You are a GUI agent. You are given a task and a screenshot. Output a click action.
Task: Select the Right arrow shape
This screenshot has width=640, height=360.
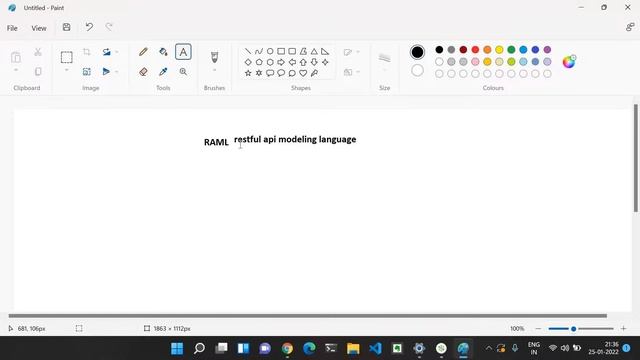(x=281, y=62)
